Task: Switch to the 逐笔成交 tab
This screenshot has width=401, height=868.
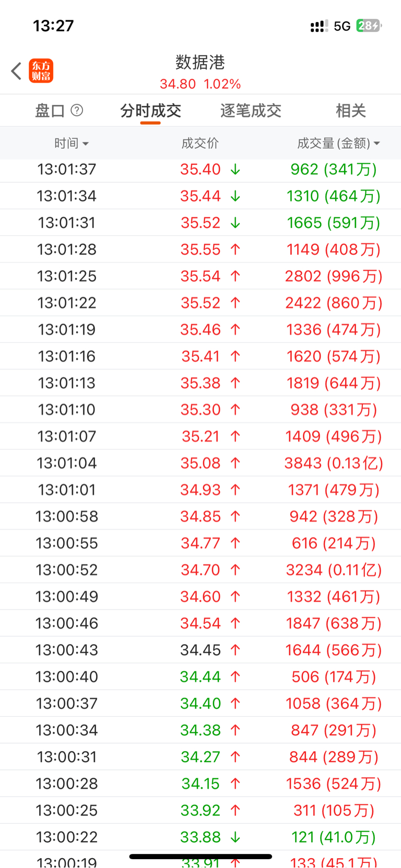Action: point(251,111)
